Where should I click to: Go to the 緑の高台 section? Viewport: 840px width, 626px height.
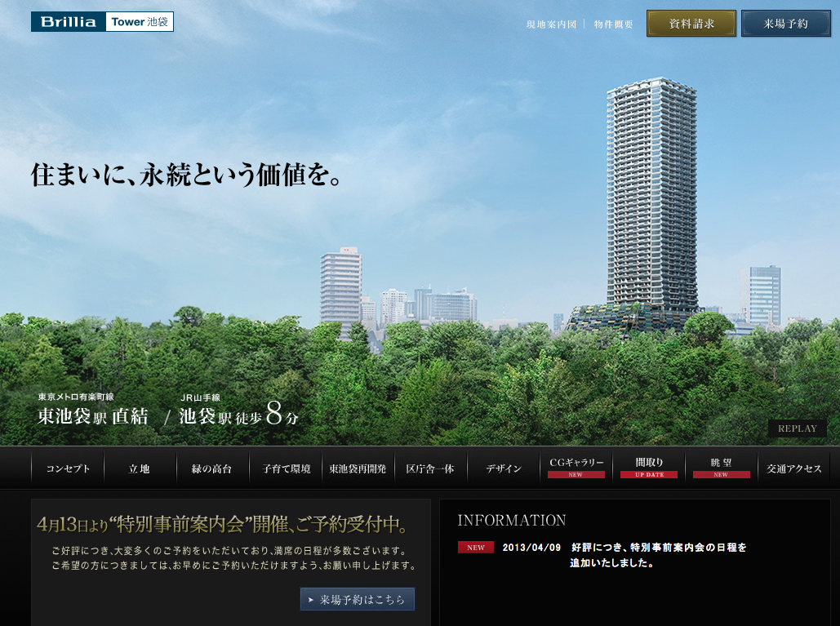click(x=211, y=468)
